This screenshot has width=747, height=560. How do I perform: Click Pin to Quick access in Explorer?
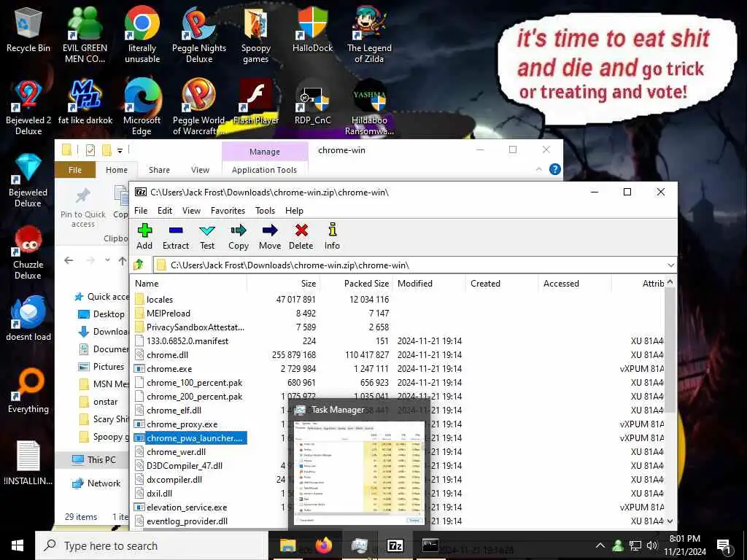click(x=83, y=208)
